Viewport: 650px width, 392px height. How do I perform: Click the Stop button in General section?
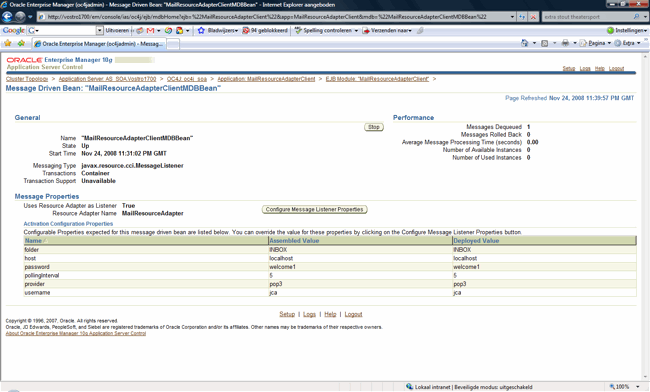374,127
